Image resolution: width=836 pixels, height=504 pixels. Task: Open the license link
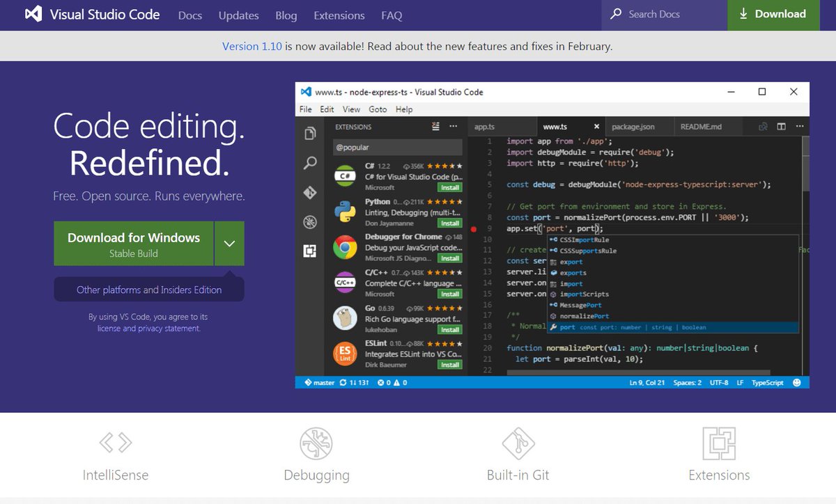point(109,329)
